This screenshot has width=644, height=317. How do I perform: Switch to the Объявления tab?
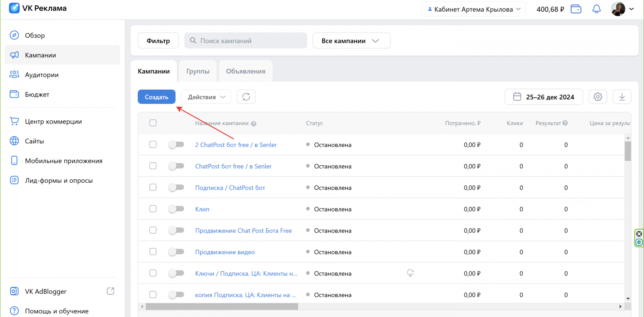click(246, 71)
